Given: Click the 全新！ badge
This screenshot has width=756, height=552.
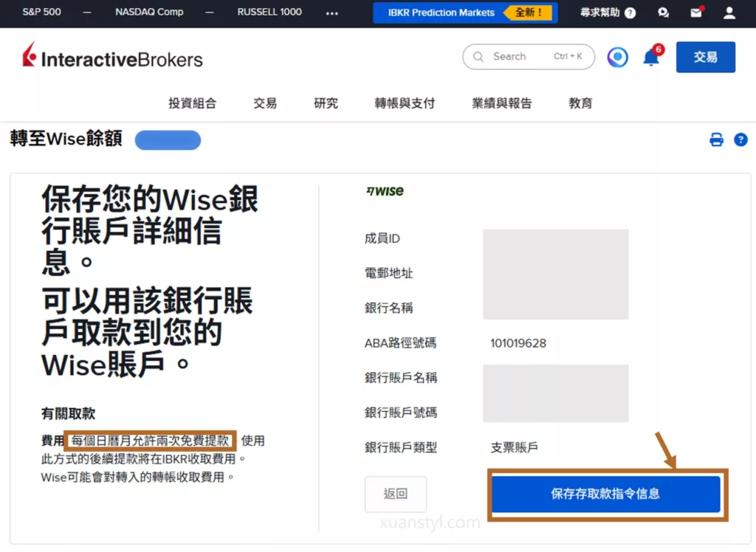Looking at the screenshot, I should [x=529, y=13].
